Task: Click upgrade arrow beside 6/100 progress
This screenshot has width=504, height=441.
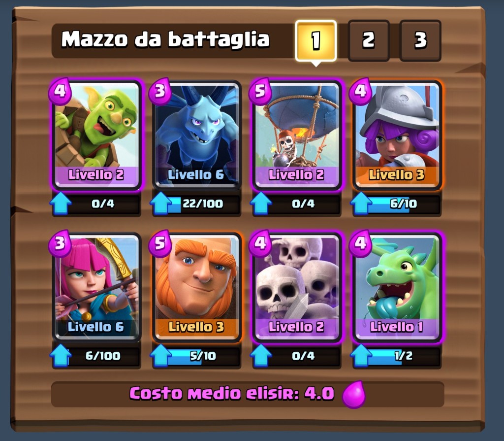Action: click(x=61, y=355)
